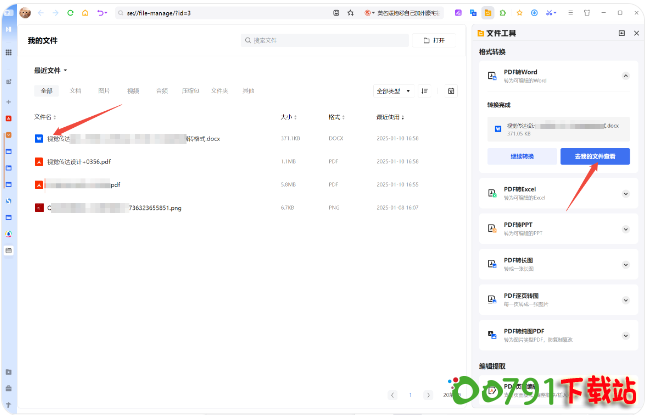Collapse the PDF转Word section
Screen dimensions: 646x415
[x=626, y=75]
